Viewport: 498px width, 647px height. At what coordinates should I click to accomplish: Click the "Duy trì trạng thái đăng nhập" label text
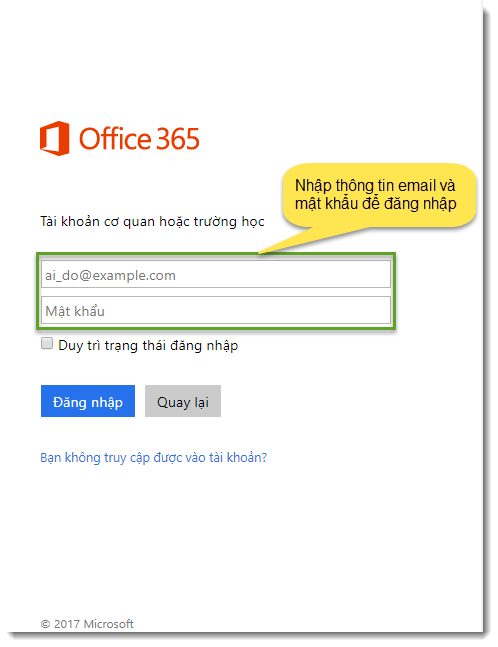(x=148, y=345)
